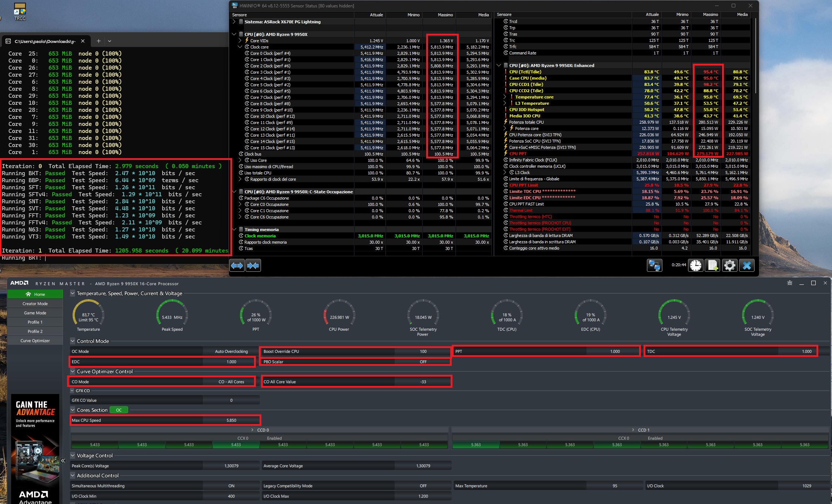Open Ryzen Master settings icon in title bar
Image resolution: width=832 pixels, height=504 pixels.
coord(790,283)
